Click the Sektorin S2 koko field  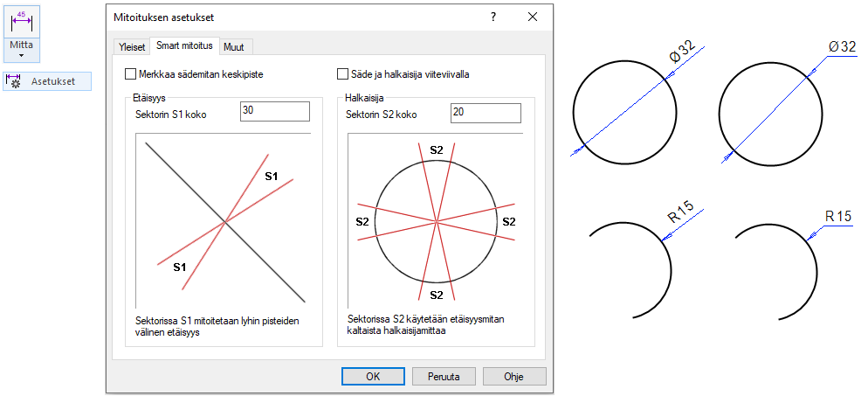tap(486, 112)
